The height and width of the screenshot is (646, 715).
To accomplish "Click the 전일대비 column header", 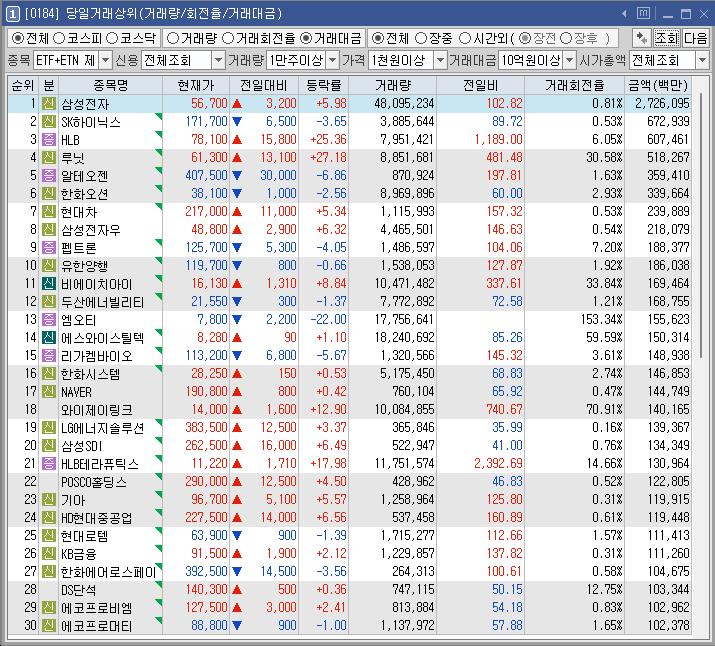I will tap(264, 85).
